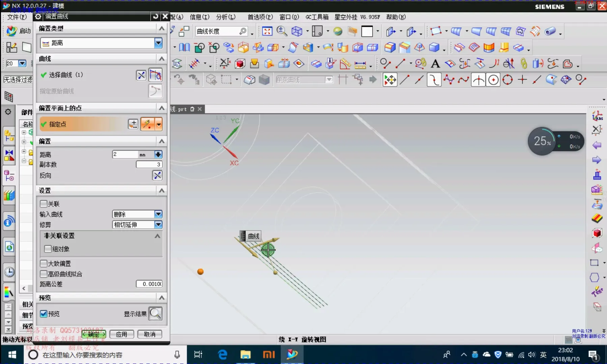607x364 pixels.
Task: Click the reset dialog icon in title bar
Action: 155,16
